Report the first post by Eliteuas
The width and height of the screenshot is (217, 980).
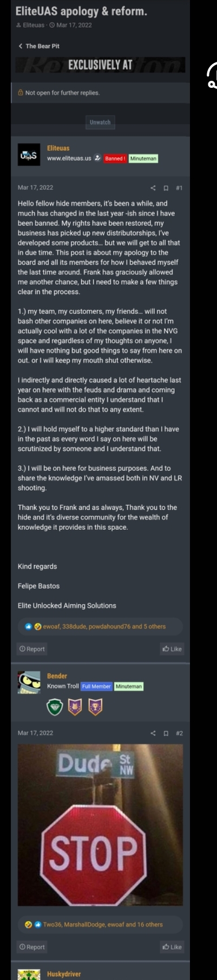(x=32, y=649)
